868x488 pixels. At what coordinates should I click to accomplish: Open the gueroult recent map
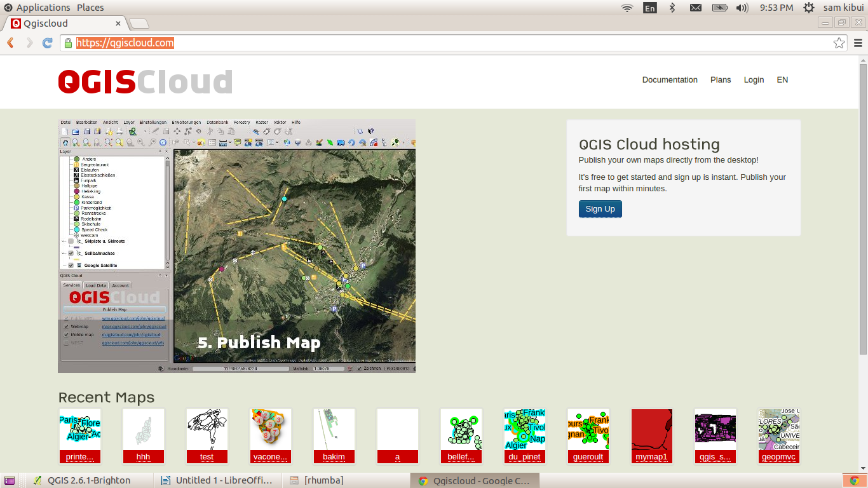[588, 436]
